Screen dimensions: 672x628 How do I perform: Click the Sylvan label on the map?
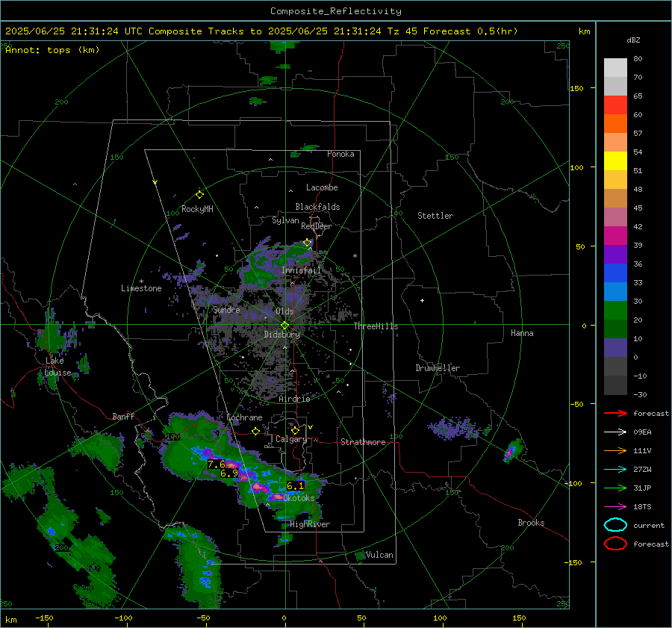[x=285, y=221]
